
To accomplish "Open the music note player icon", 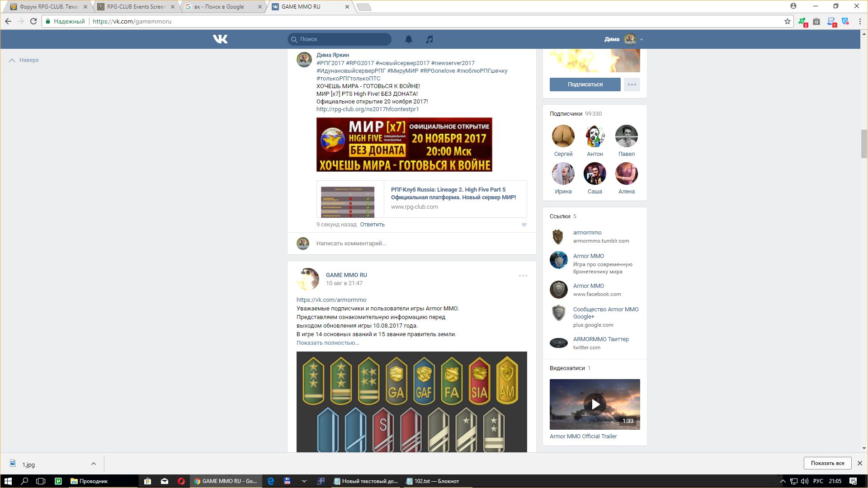I will [x=429, y=39].
